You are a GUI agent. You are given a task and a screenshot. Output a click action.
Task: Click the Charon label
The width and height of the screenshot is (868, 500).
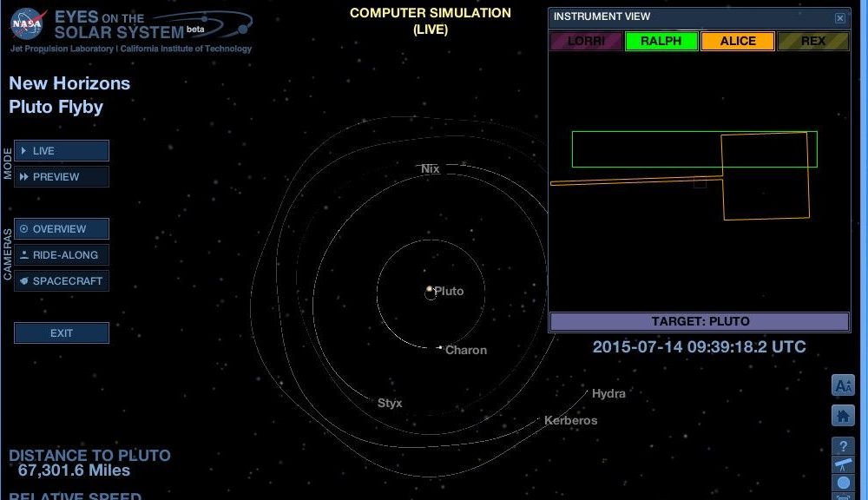[x=466, y=350]
